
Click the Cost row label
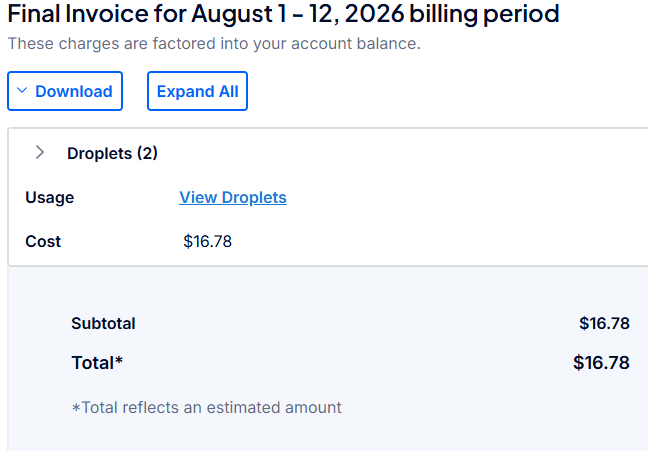43,241
